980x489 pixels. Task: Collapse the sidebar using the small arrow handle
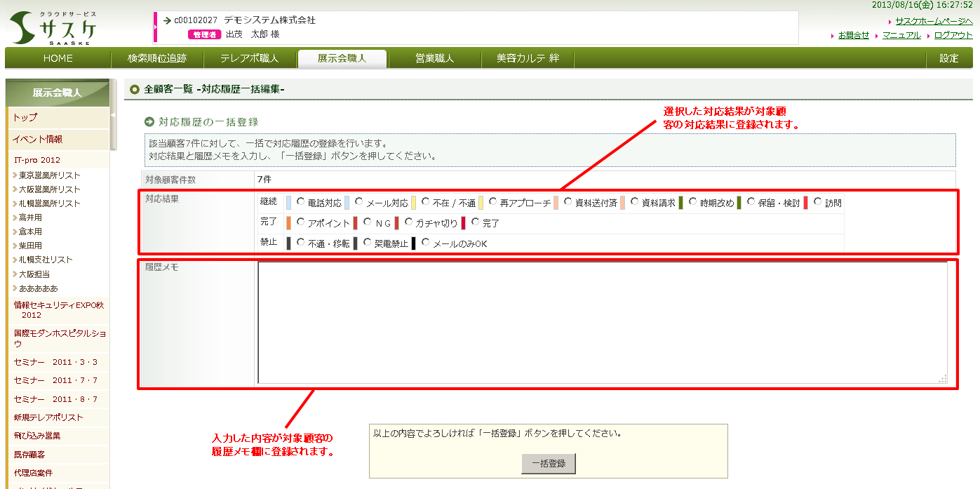pos(113,114)
